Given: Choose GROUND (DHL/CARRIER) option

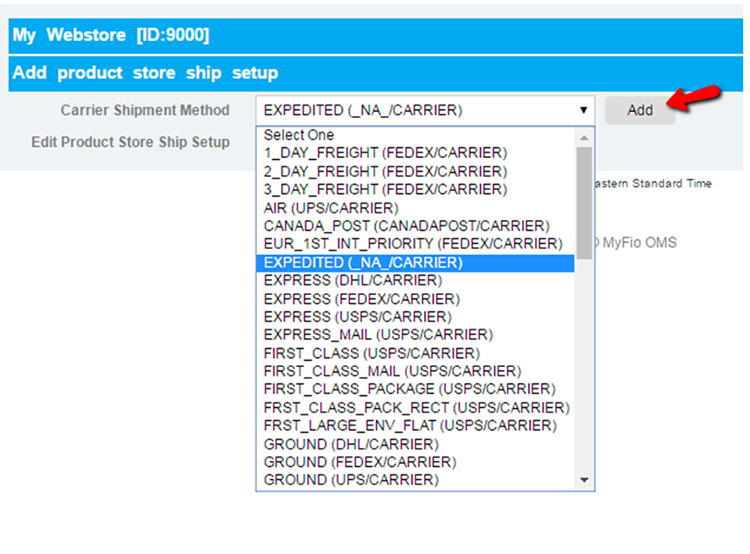Looking at the screenshot, I should pyautogui.click(x=415, y=444).
